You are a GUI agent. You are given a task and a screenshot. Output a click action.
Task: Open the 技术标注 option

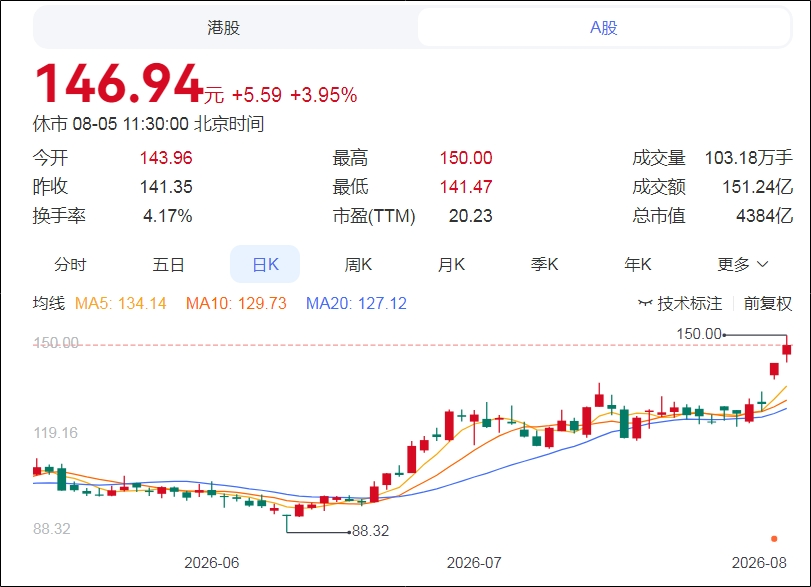(x=689, y=303)
